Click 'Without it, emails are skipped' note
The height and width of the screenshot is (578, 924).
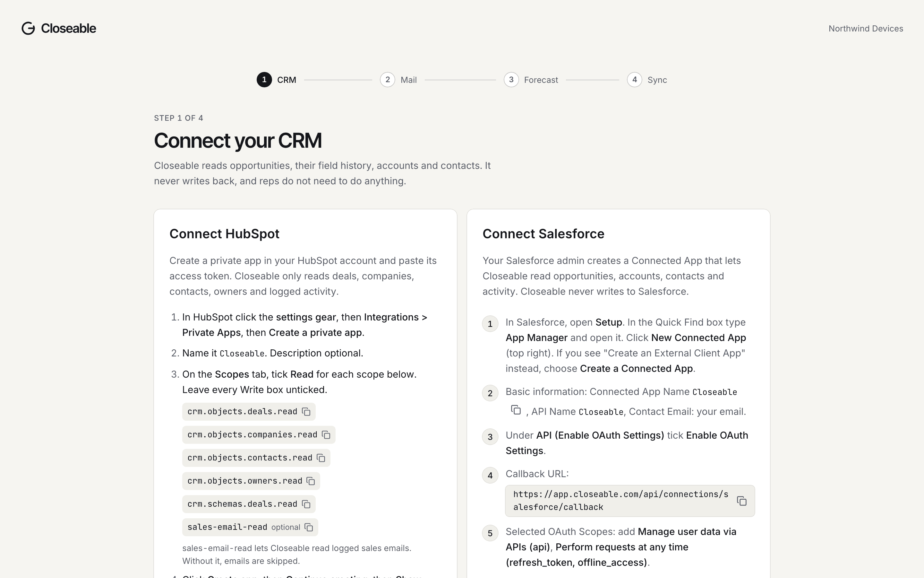tap(241, 561)
